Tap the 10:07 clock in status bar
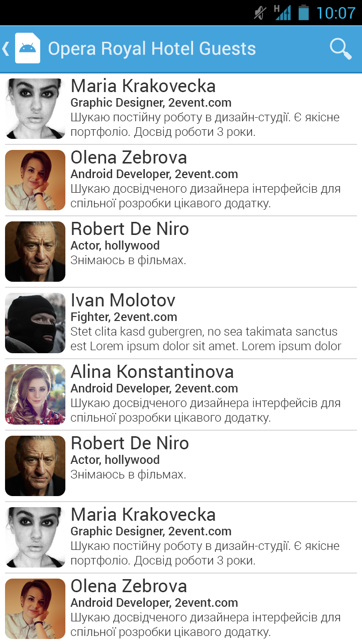Screen dimensions: 362x644 pos(335,13)
